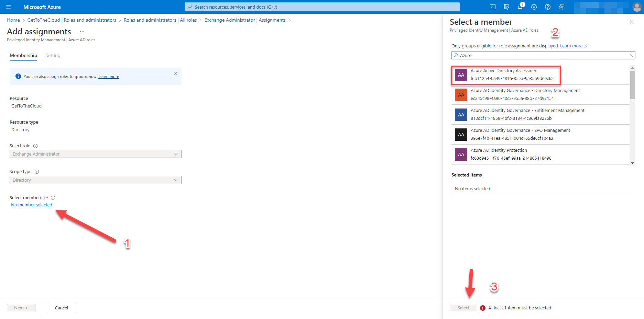Select Azure AD Identity Governance - Entitlement Management

click(x=541, y=115)
